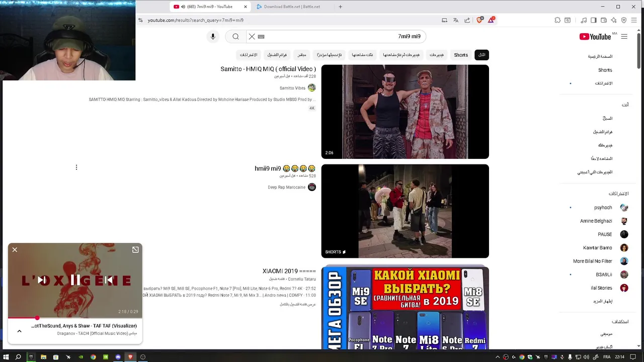Select the Shorts filter chip
The image size is (644, 362).
click(x=461, y=55)
